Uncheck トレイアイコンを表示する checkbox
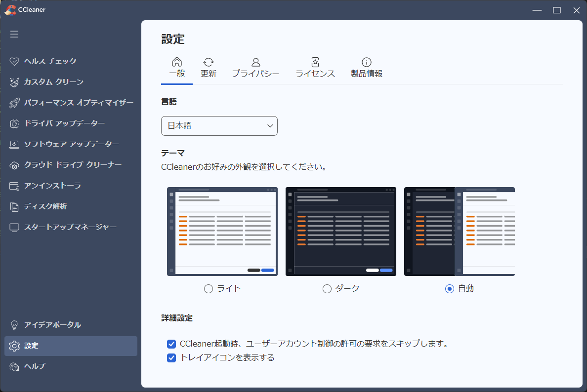587x392 pixels. (171, 358)
